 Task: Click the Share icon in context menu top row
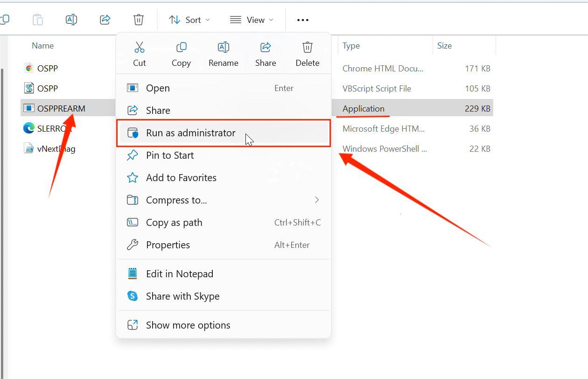coord(266,47)
